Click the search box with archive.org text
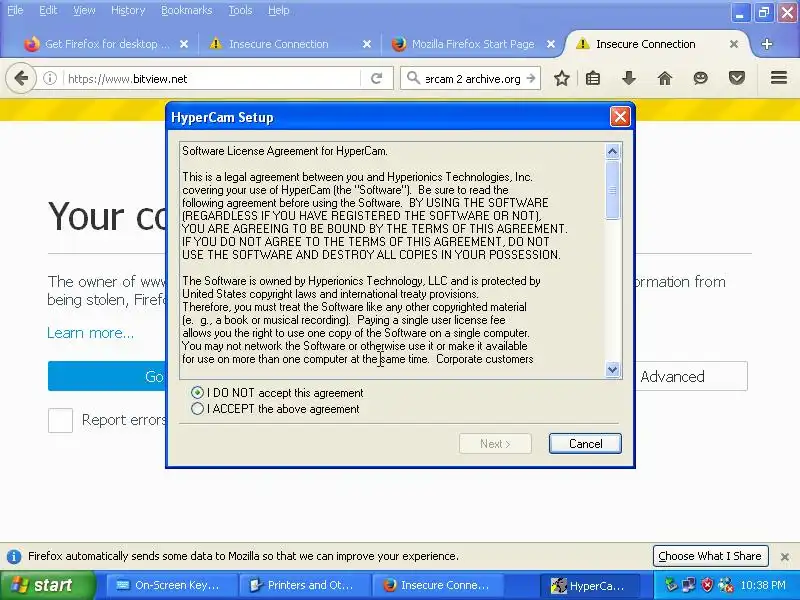Screen dimensions: 800x600 472,79
